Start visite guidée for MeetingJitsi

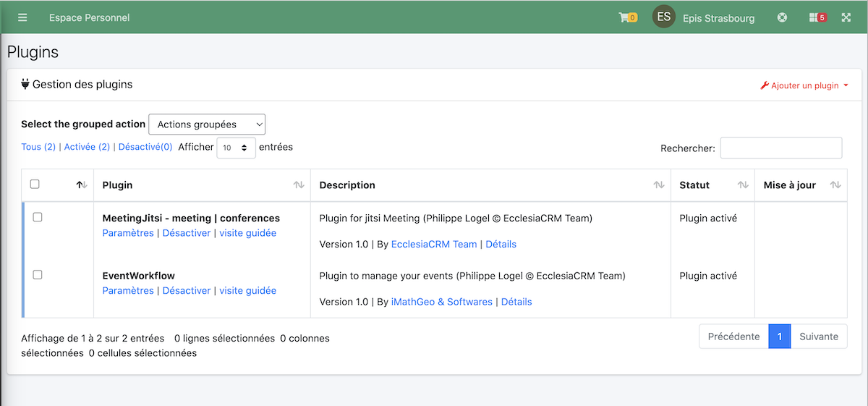pos(248,233)
